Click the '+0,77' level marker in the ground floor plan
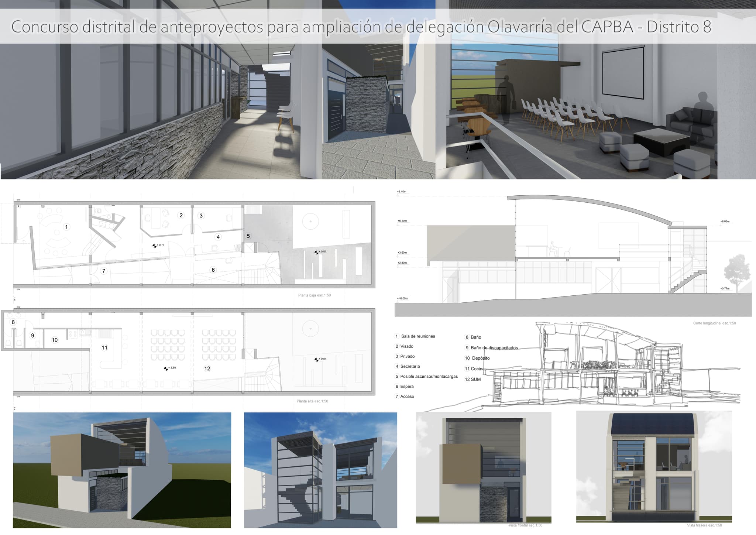This screenshot has height=535, width=756. point(158,245)
